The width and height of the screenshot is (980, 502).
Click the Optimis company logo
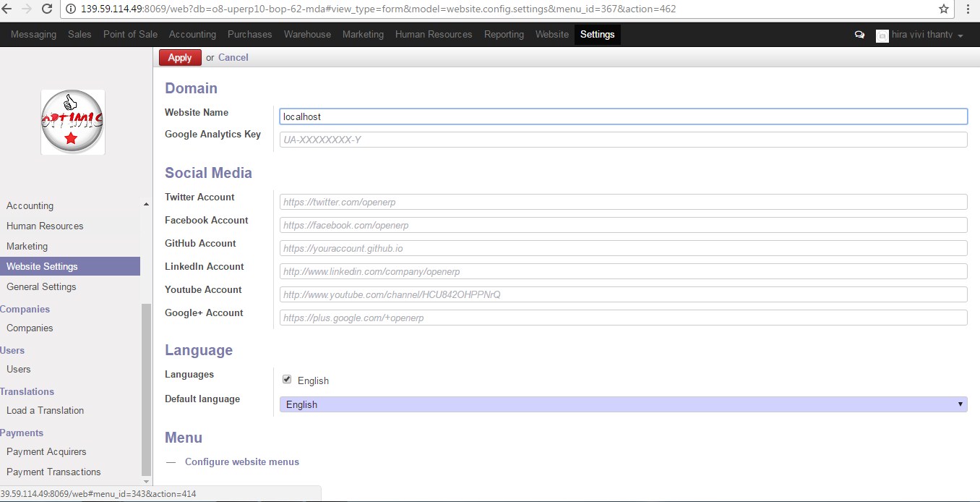coord(72,122)
